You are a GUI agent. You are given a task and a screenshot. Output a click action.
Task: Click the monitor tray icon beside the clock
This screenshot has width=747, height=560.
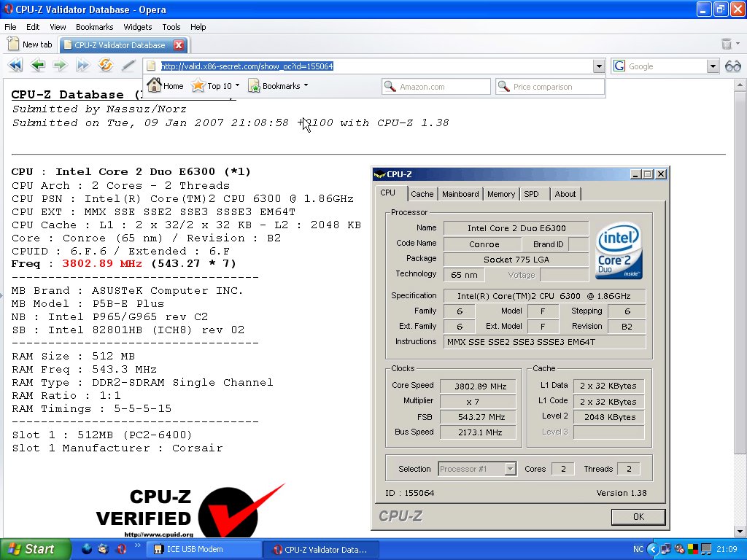706,549
